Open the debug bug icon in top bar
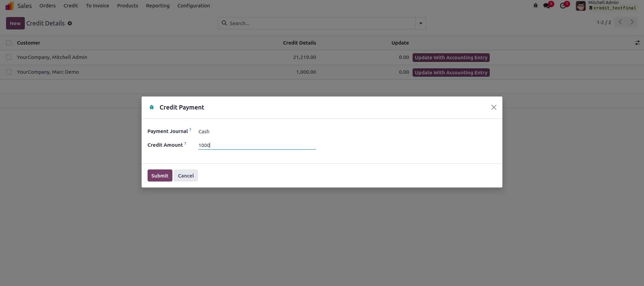The image size is (644, 286). coord(536,6)
